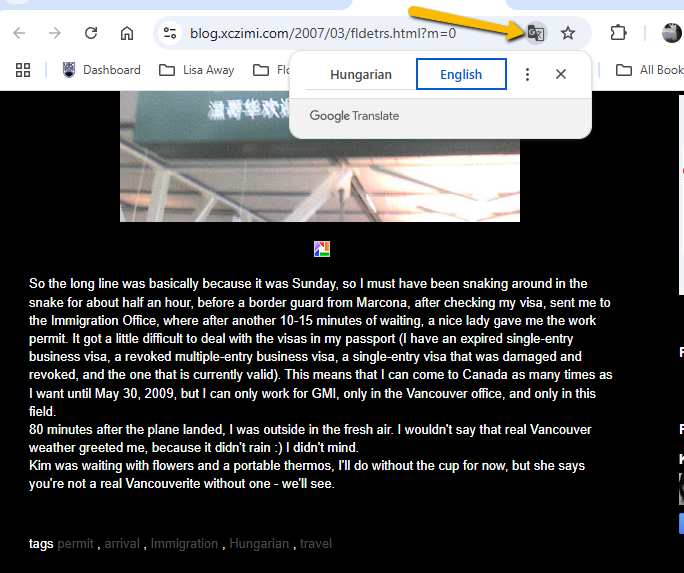Image resolution: width=684 pixels, height=573 pixels.
Task: Select the English tab in translate popup
Action: (x=461, y=74)
